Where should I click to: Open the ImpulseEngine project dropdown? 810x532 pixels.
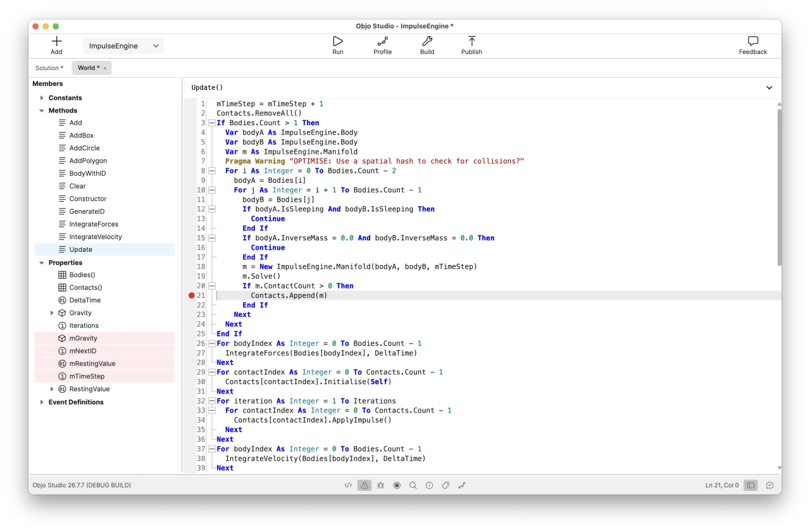coord(123,46)
